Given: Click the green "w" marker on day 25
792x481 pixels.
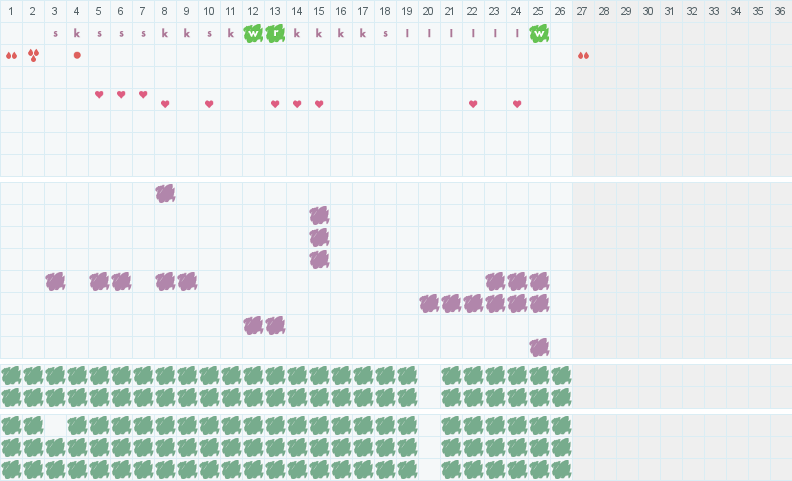Looking at the screenshot, I should (539, 33).
